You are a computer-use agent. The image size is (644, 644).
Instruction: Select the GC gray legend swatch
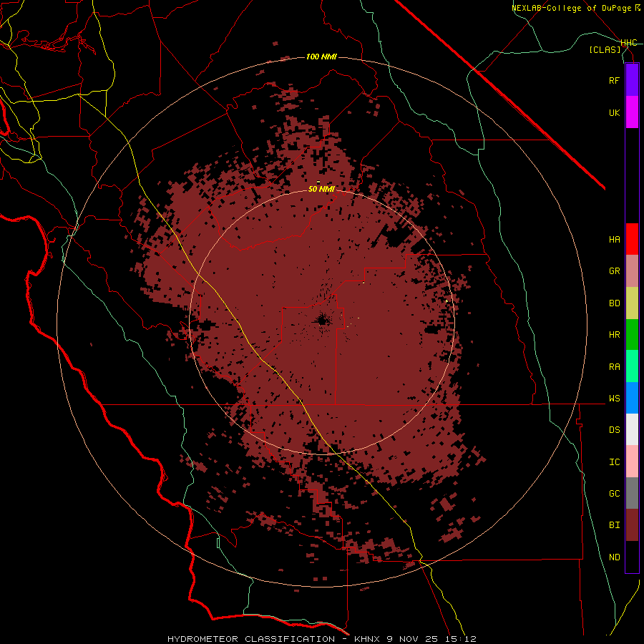pos(632,493)
